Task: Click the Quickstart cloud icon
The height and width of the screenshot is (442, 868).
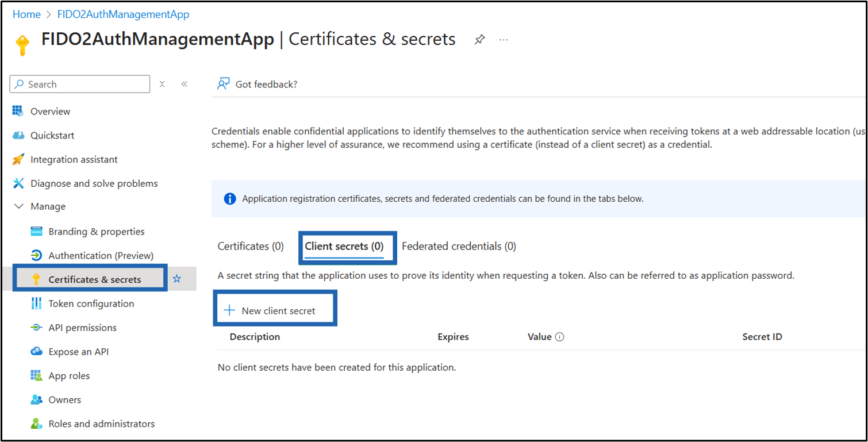Action: point(18,135)
